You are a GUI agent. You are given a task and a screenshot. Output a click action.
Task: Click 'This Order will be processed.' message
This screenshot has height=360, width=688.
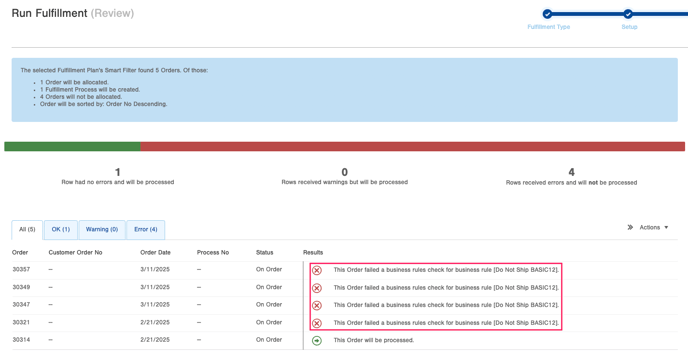(373, 340)
